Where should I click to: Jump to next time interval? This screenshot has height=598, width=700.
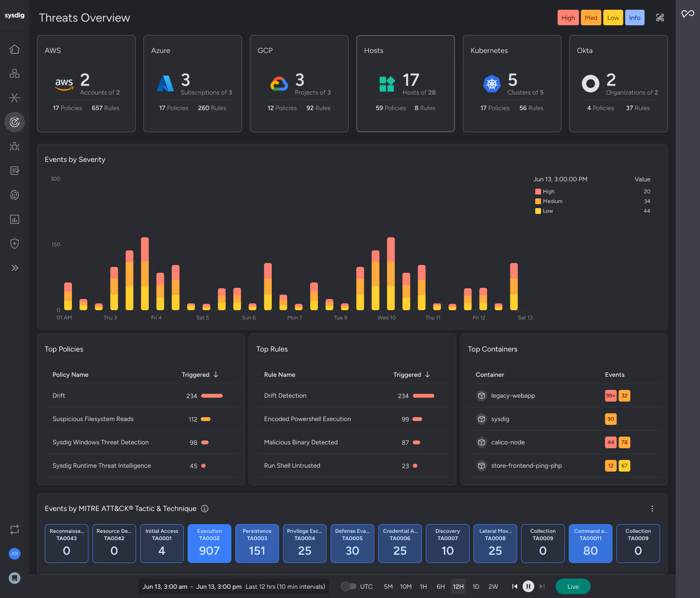[x=542, y=586]
